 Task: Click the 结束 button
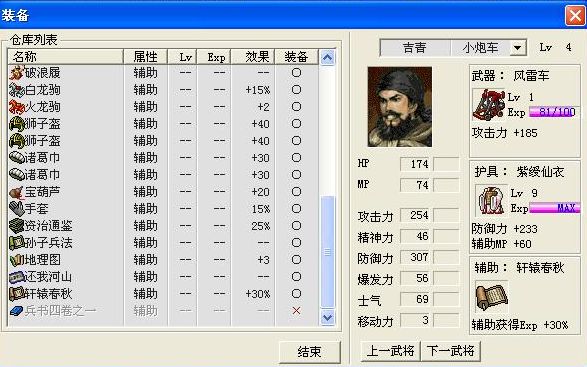[x=310, y=352]
